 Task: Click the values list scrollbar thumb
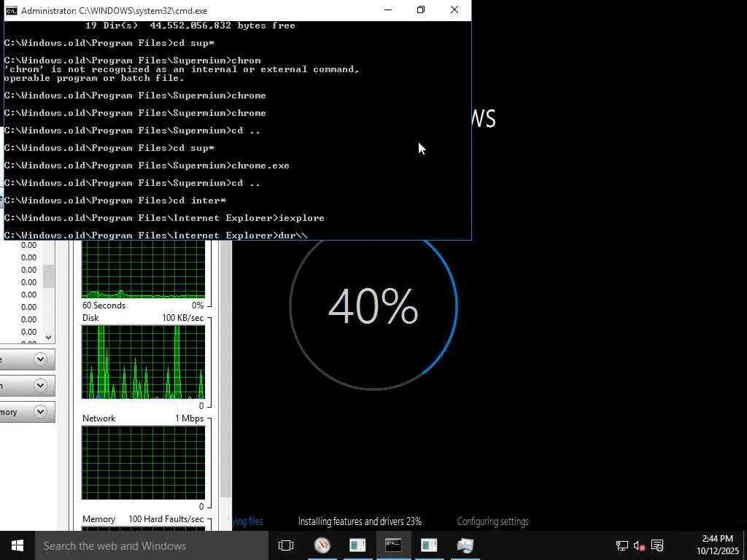49,276
